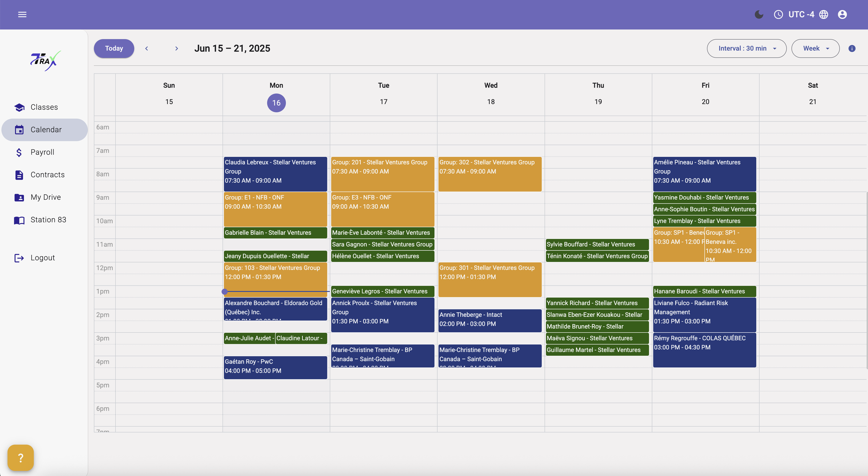Open Group: 302 Stellar Ventures event
Image resolution: width=868 pixels, height=476 pixels.
[x=490, y=174]
